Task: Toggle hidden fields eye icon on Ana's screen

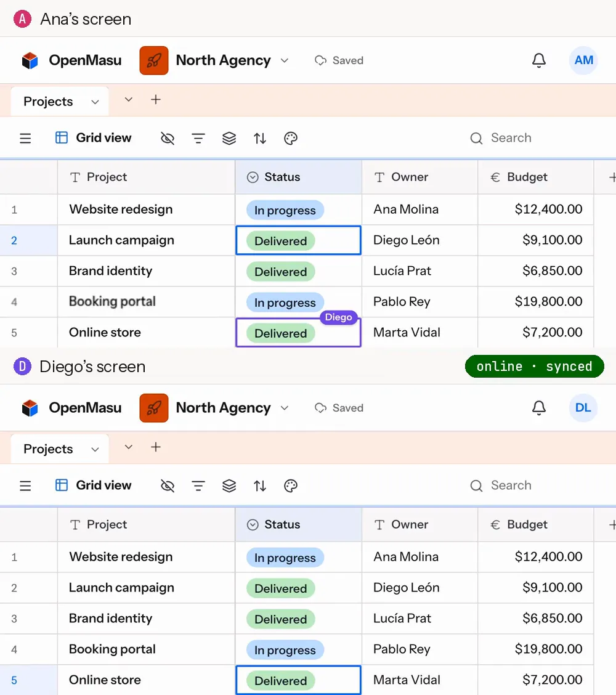Action: (168, 138)
